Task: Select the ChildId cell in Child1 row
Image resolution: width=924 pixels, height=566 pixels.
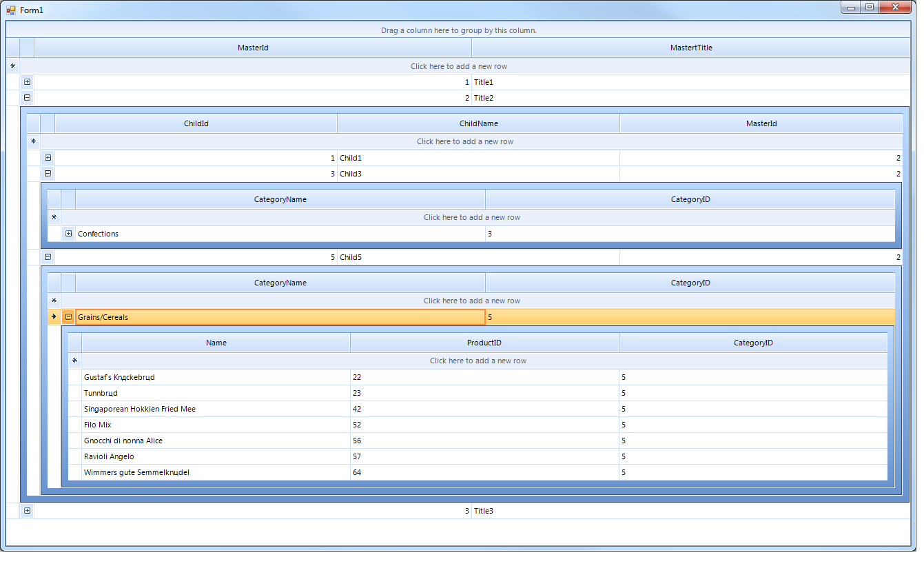Action: pyautogui.click(x=196, y=158)
